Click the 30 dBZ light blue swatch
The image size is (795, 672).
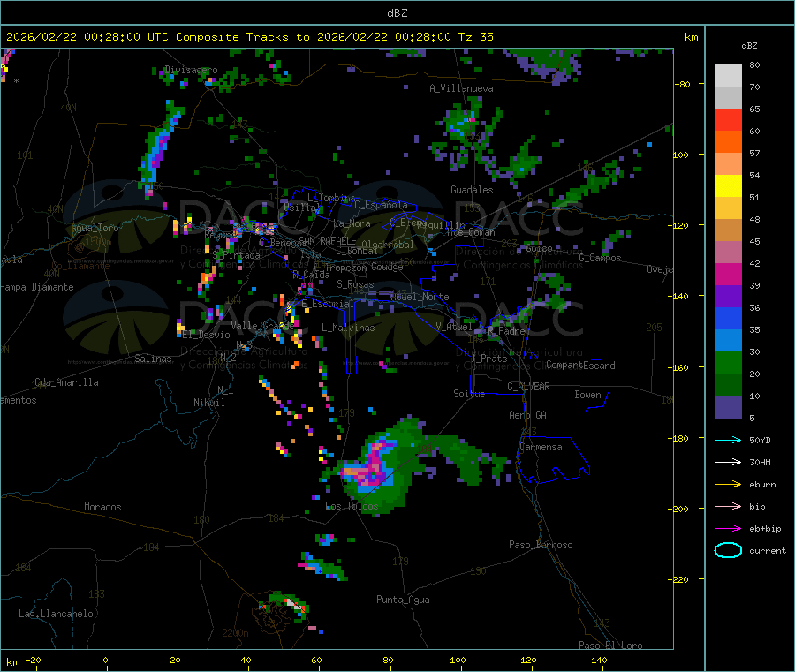(x=728, y=341)
